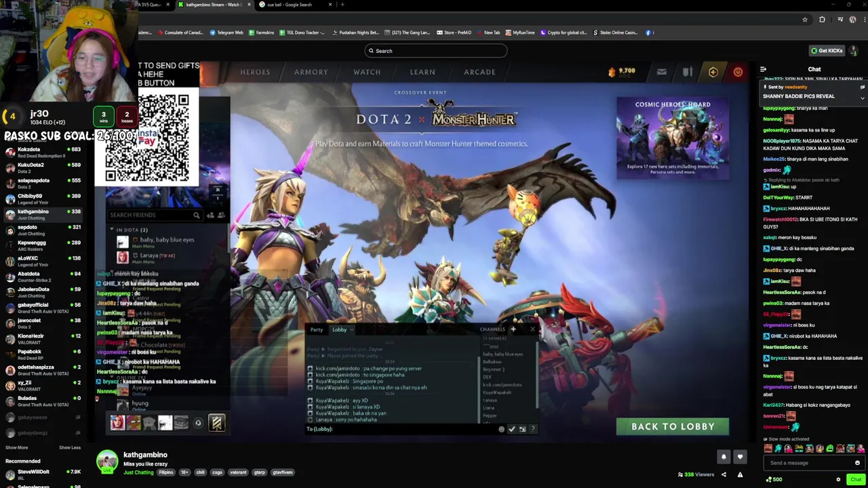This screenshot has width=868, height=488.
Task: Click Show Less in the sidebar
Action: 70,447
